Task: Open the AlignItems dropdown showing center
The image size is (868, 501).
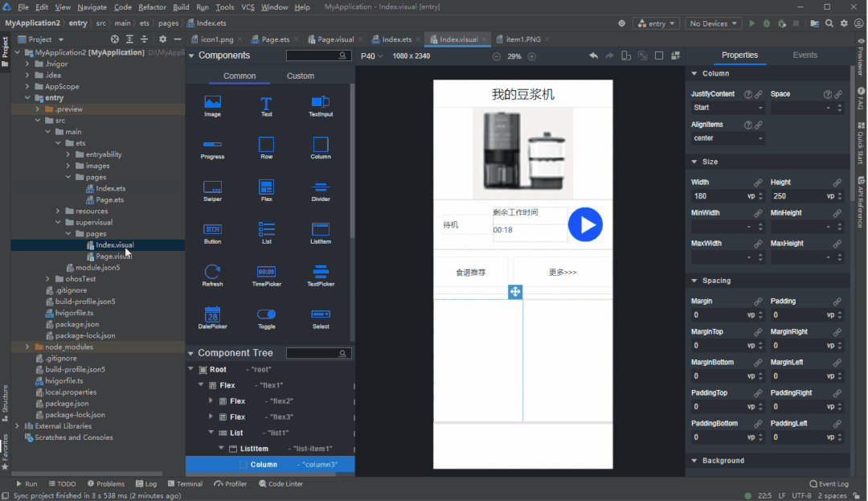Action: pyautogui.click(x=727, y=138)
